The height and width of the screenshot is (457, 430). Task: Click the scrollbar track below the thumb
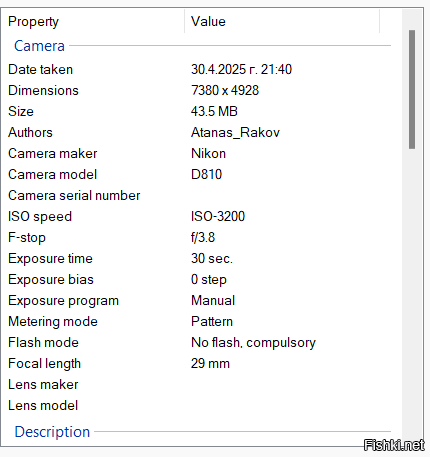coord(412,293)
